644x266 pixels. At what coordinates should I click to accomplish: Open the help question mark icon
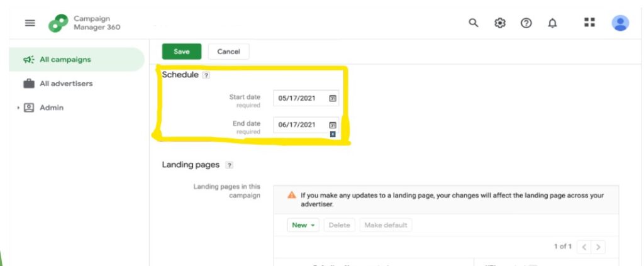[x=526, y=23]
